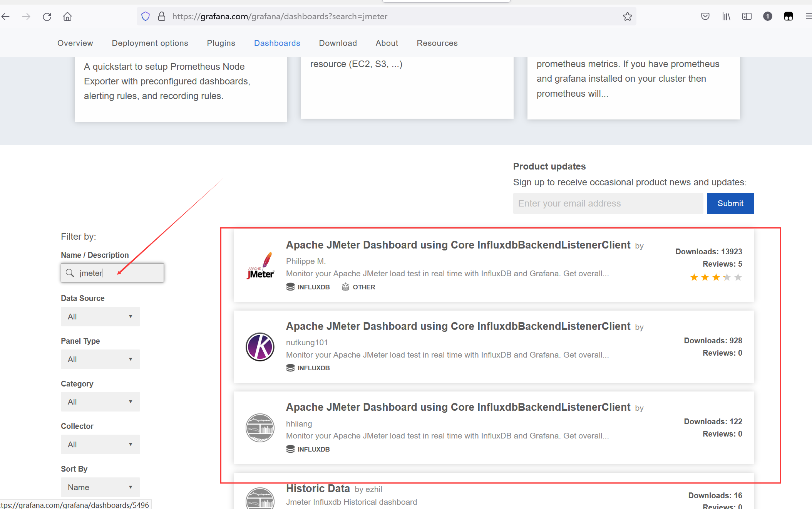Open the Sort By Name dropdown
Screen dimensions: 812x509
(x=100, y=487)
